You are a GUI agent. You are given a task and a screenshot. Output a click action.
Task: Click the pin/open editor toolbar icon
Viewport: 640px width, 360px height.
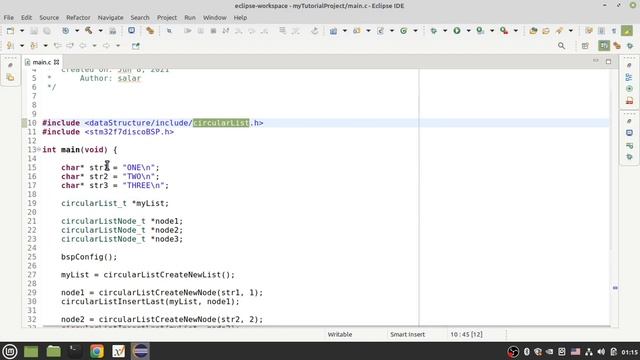tap(136, 46)
